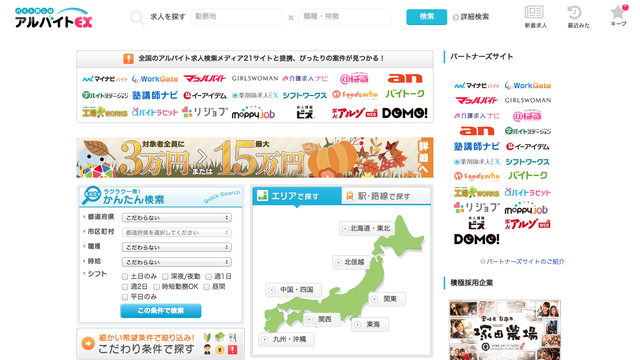Open the 職種 dropdown

pos(177,247)
